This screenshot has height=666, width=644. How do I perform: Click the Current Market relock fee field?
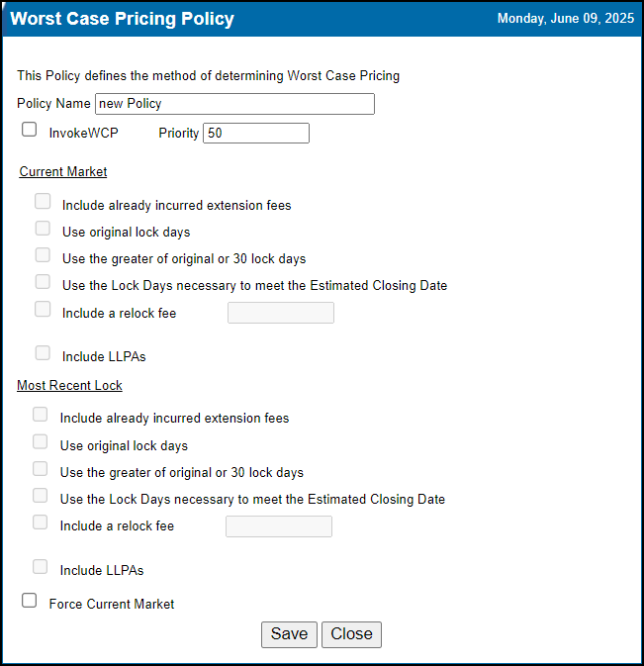tap(281, 313)
